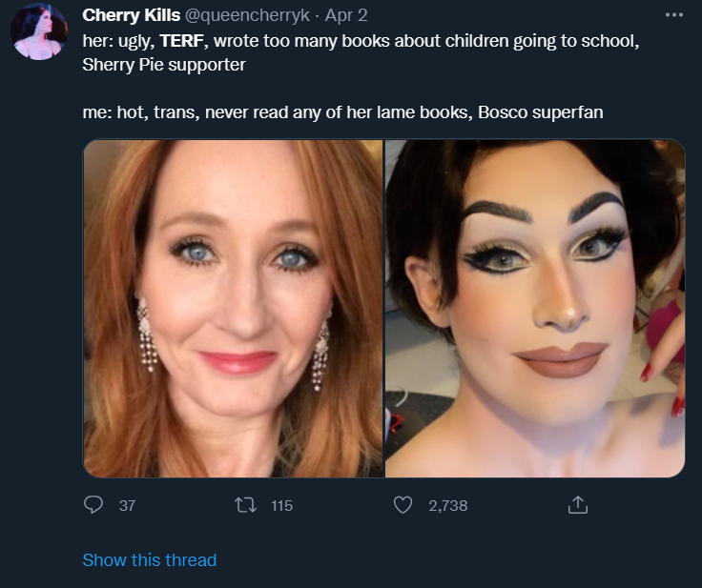Click the 37 replies count
Viewport: 702px width, 588px height.
tap(127, 506)
